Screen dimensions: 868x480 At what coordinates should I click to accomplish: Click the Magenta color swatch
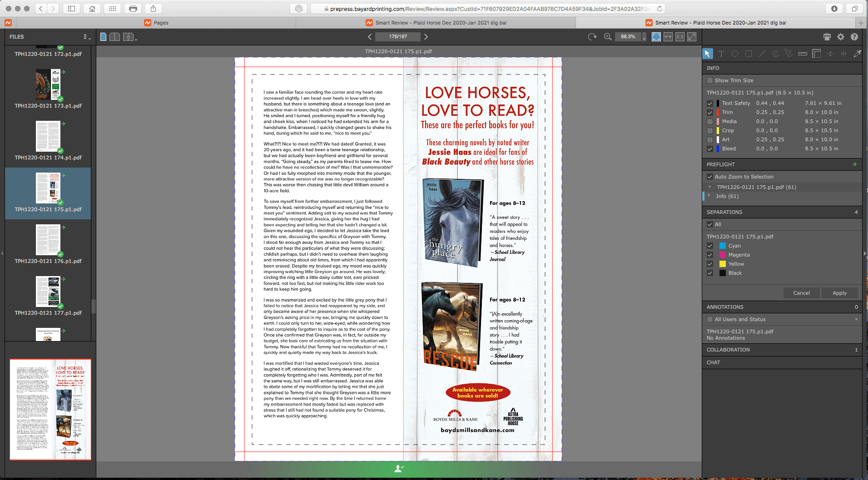[x=723, y=255]
